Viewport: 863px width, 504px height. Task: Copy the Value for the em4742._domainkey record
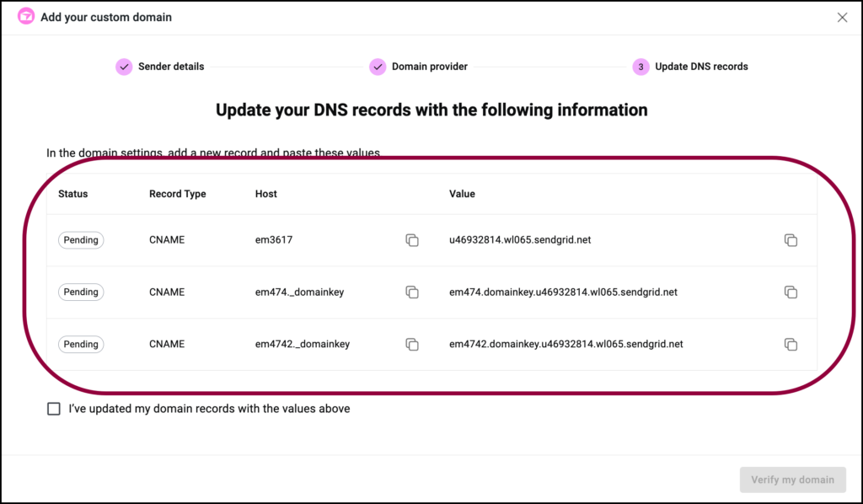pyautogui.click(x=791, y=344)
